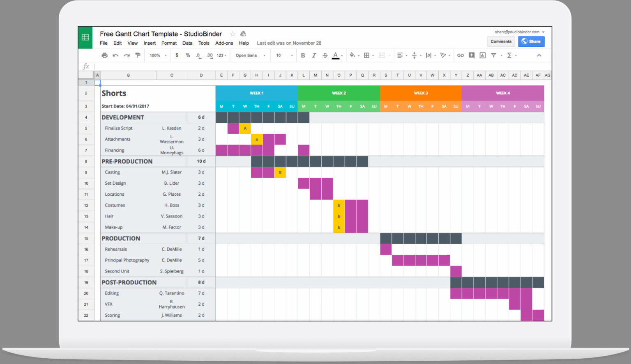631x364 pixels.
Task: Open horizontal align options
Action: click(400, 55)
